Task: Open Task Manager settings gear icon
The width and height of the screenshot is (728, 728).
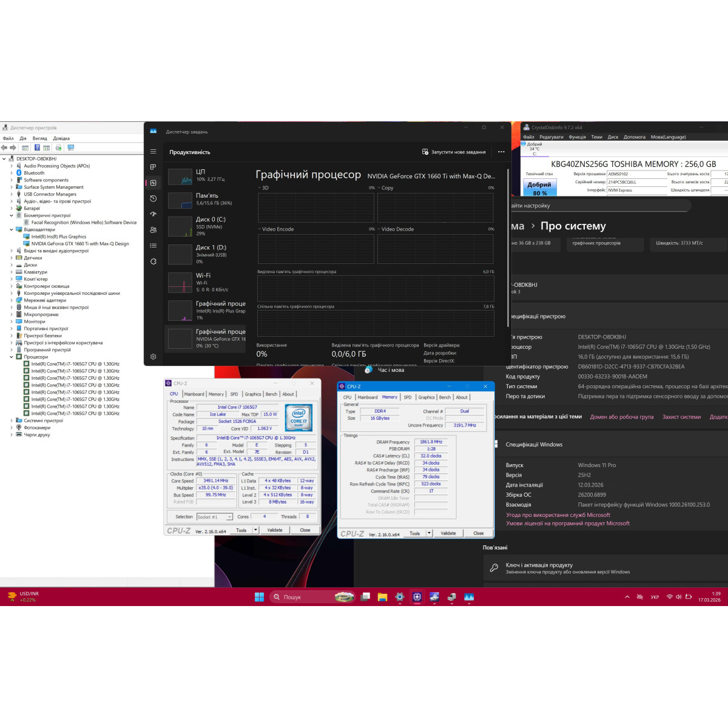Action: [x=153, y=357]
